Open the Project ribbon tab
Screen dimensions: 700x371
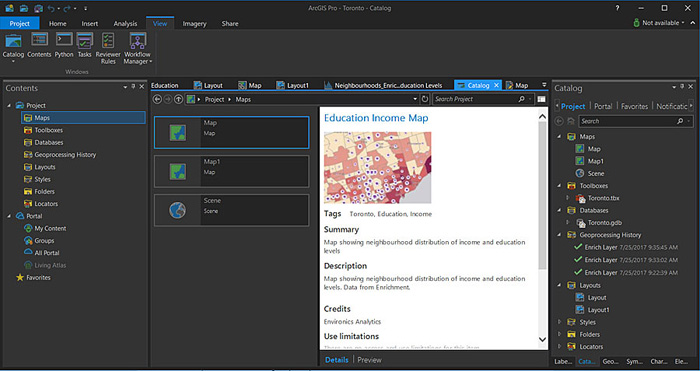point(20,23)
